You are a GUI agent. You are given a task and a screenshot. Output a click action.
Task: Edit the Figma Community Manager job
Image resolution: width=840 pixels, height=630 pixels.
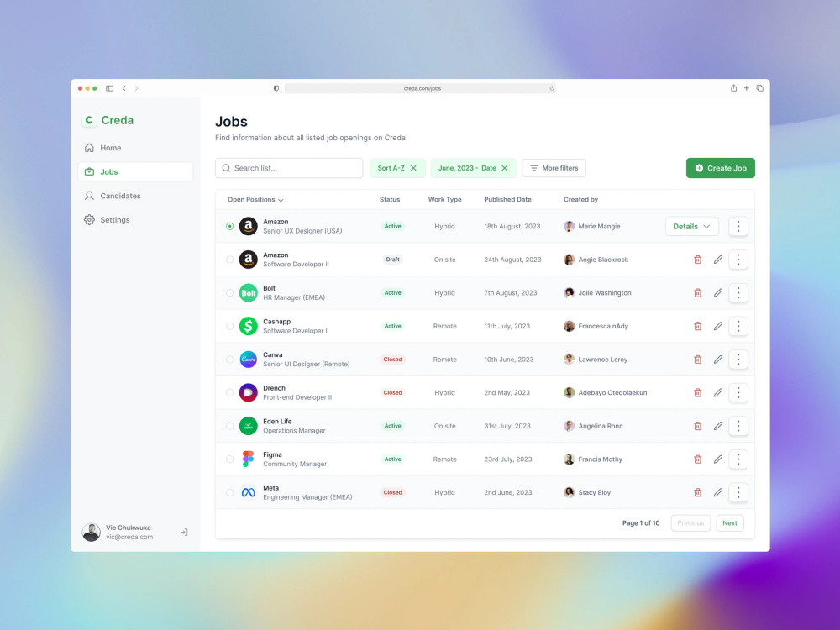pyautogui.click(x=718, y=459)
